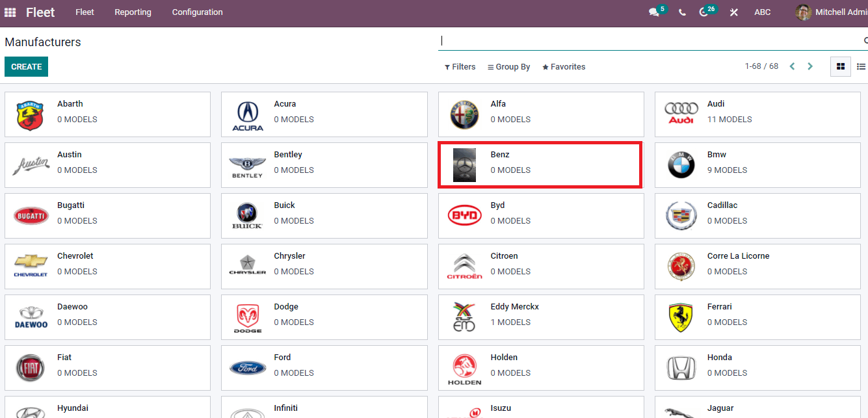Click the Honda logo
868x418 pixels.
tap(681, 368)
